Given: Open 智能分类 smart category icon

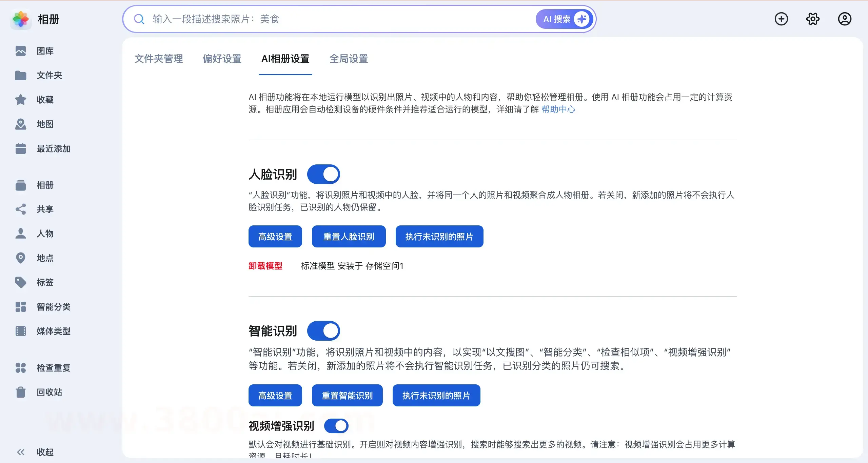Looking at the screenshot, I should 21,307.
